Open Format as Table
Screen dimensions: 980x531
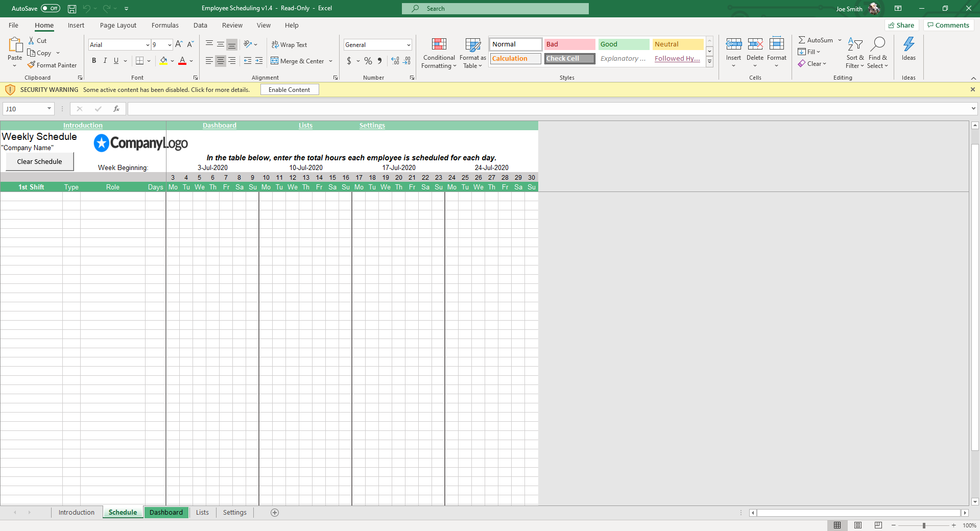click(x=473, y=53)
